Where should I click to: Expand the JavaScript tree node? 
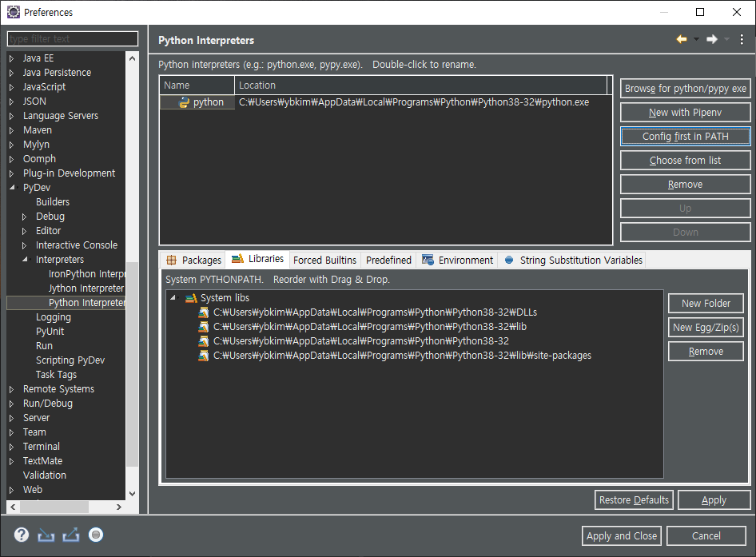[12, 87]
